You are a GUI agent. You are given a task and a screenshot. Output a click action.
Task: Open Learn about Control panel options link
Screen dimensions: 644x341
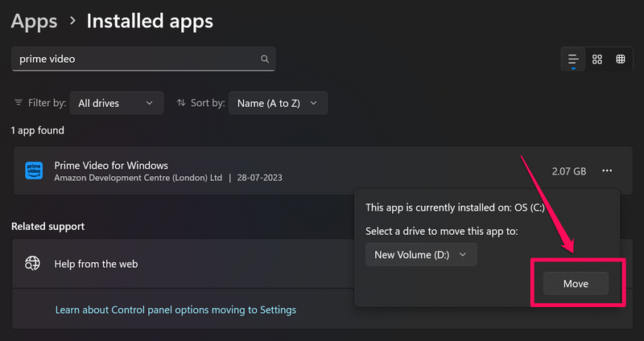pos(175,310)
